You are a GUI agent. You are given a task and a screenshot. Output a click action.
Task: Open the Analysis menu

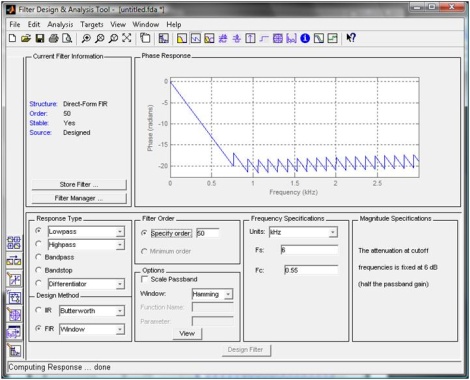click(x=60, y=24)
